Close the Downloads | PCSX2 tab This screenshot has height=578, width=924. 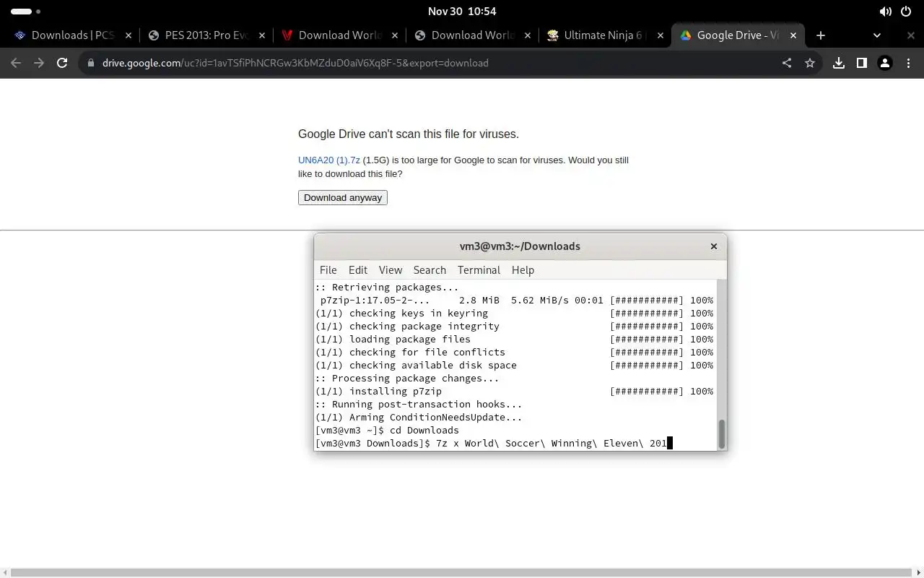[x=128, y=35]
